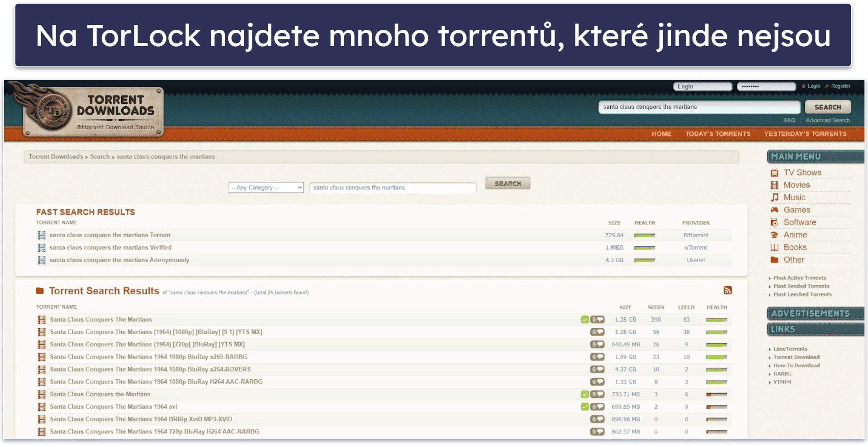
Task: Click the search box next to Any Category
Action: click(x=393, y=188)
